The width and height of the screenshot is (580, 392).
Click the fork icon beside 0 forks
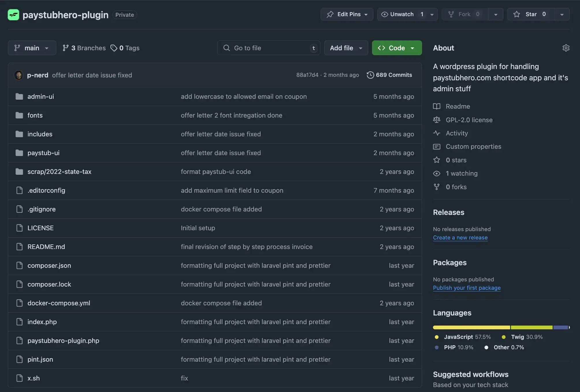coord(437,187)
